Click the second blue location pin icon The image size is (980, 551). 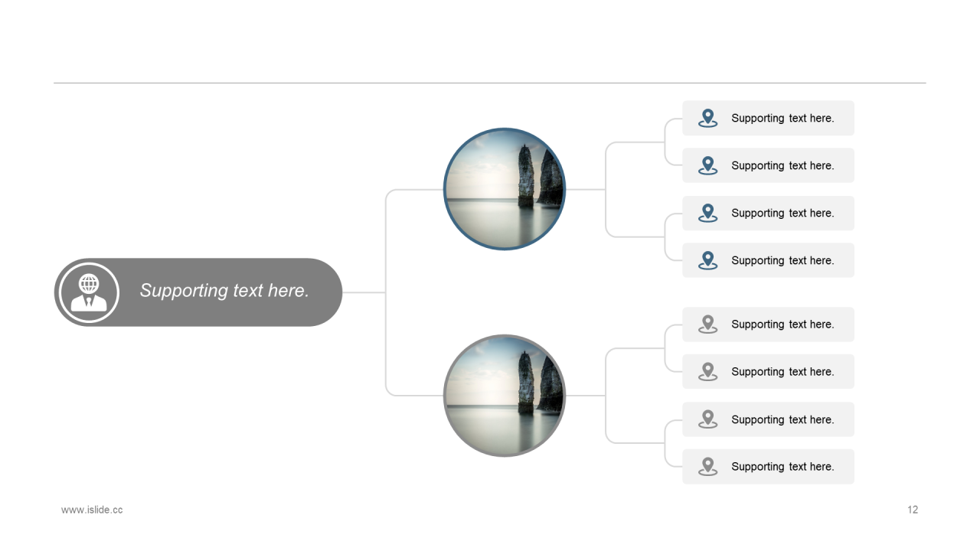(708, 165)
